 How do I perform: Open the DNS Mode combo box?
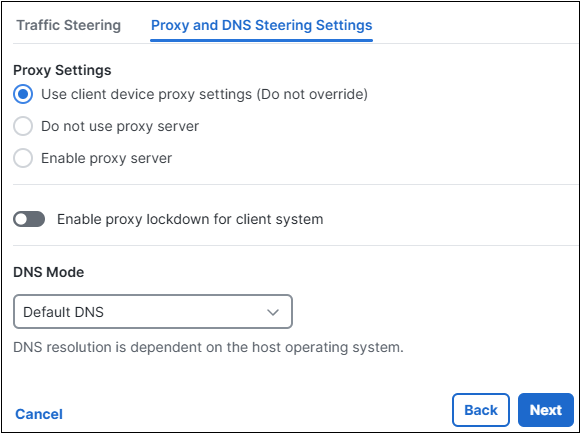pos(153,312)
